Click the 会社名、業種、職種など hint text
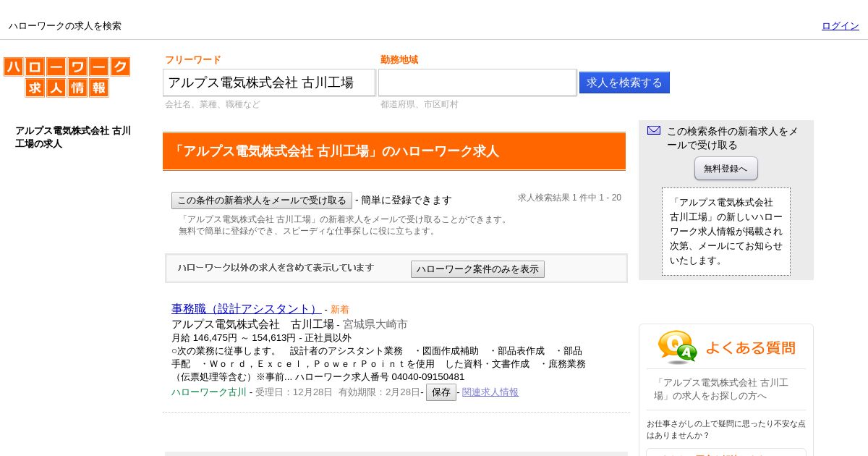The width and height of the screenshot is (868, 456). coord(213,104)
